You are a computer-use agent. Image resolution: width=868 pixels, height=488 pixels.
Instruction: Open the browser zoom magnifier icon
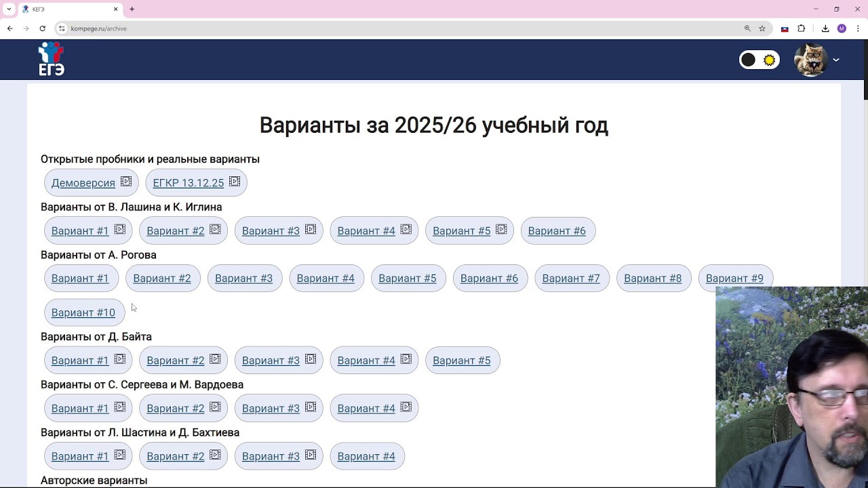747,28
